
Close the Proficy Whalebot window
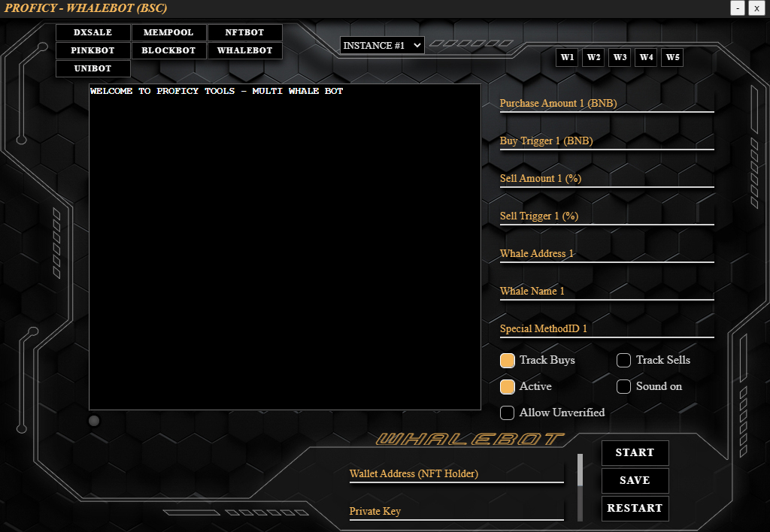point(756,8)
